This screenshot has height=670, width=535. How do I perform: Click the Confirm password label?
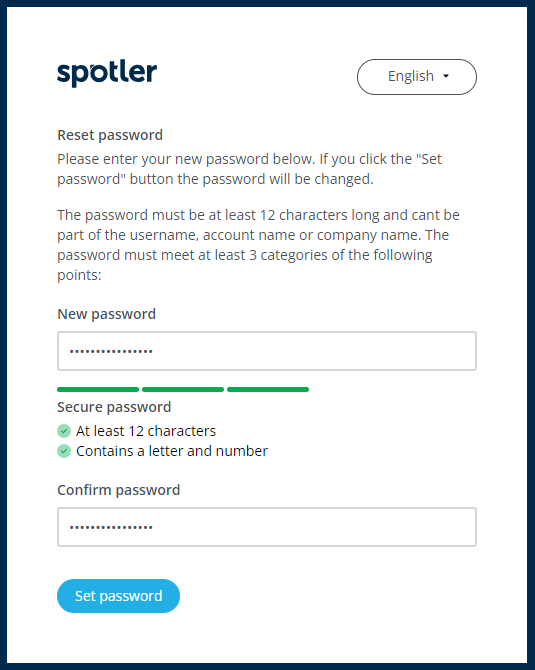click(118, 490)
